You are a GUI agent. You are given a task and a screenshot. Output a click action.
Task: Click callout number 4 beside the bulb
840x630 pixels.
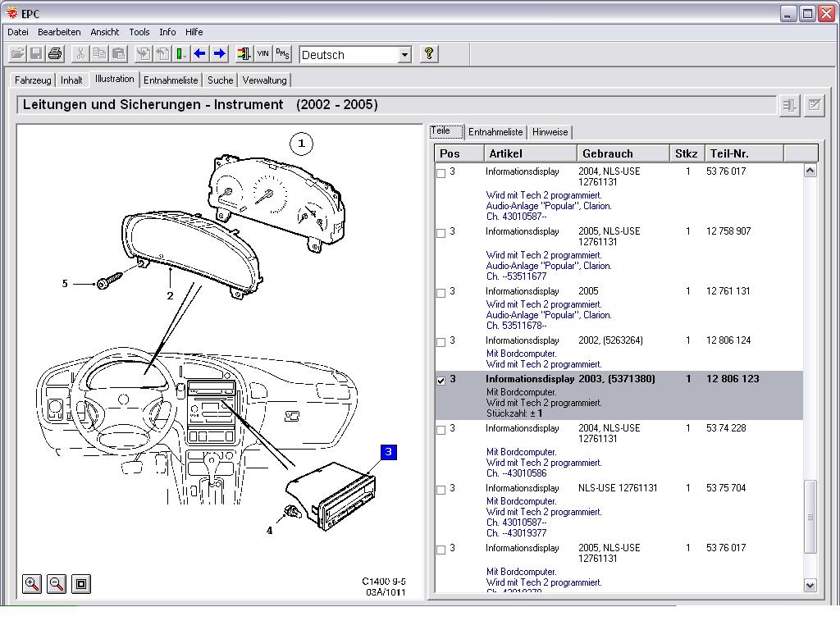[x=269, y=531]
